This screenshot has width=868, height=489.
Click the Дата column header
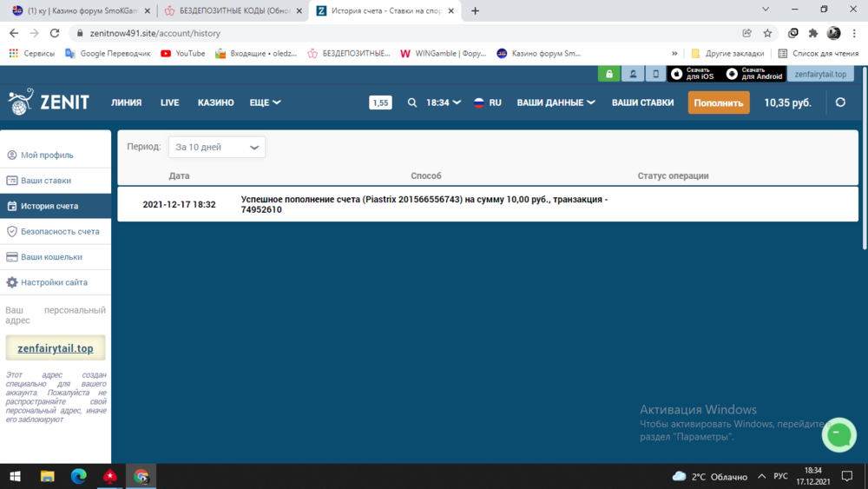click(180, 175)
